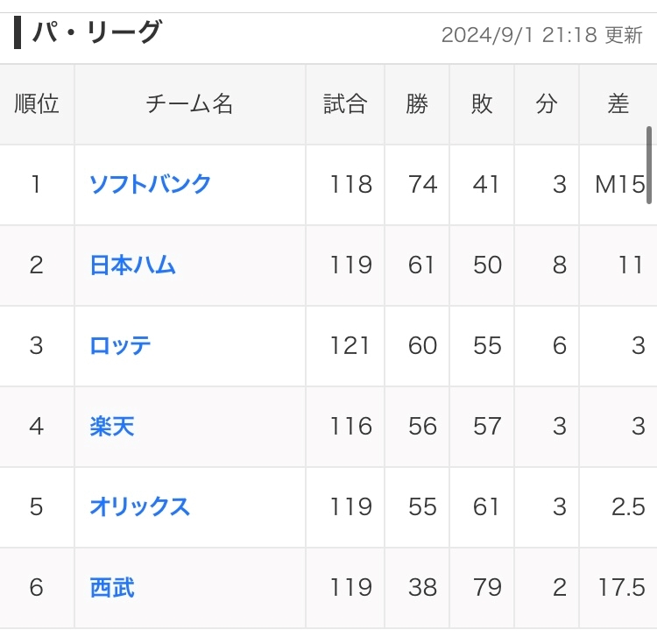Click the チーム名 column header

coord(189,104)
